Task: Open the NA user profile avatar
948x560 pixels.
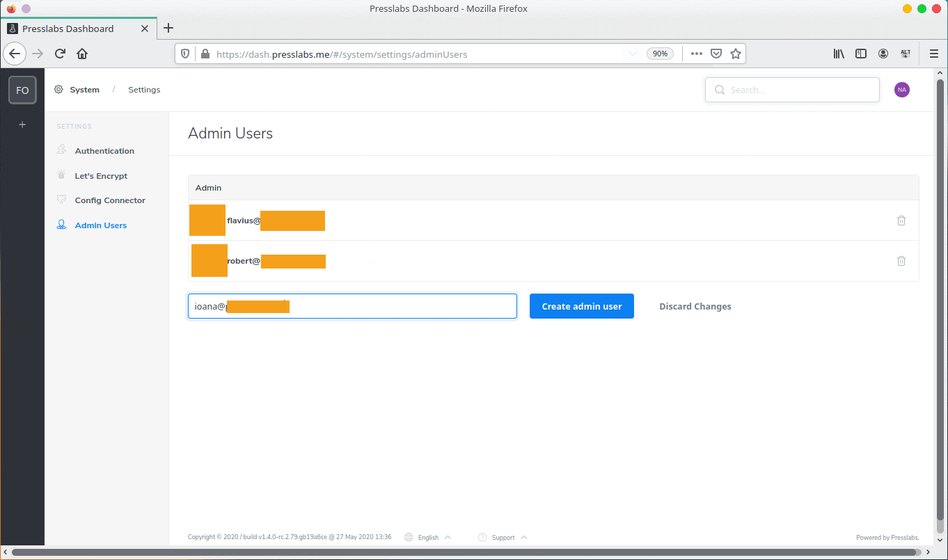Action: (902, 90)
